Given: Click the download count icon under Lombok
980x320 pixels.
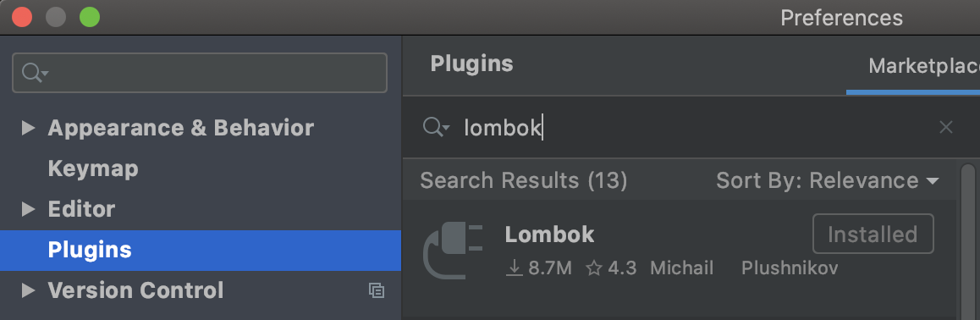Looking at the screenshot, I should 514,268.
